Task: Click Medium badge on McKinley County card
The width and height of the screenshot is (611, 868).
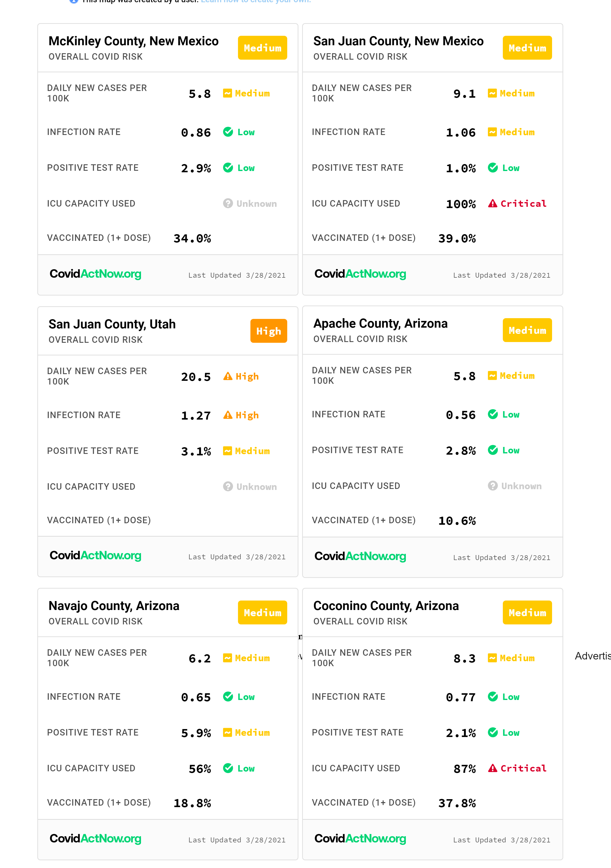Action: [262, 48]
